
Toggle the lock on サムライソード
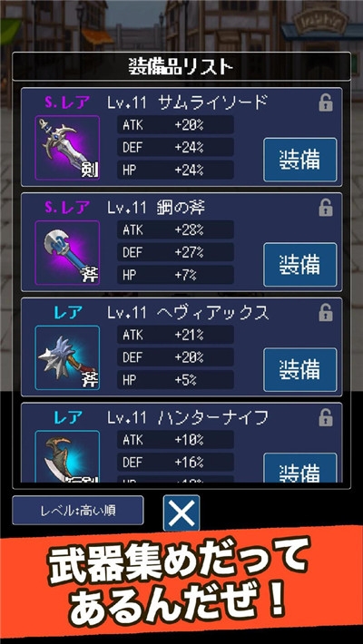[x=326, y=103]
